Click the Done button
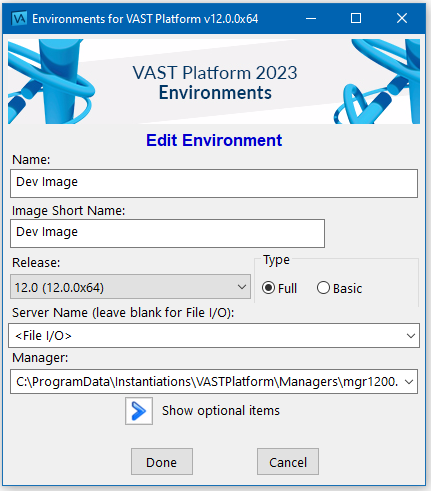Image resolution: width=431 pixels, height=491 pixels. (162, 462)
